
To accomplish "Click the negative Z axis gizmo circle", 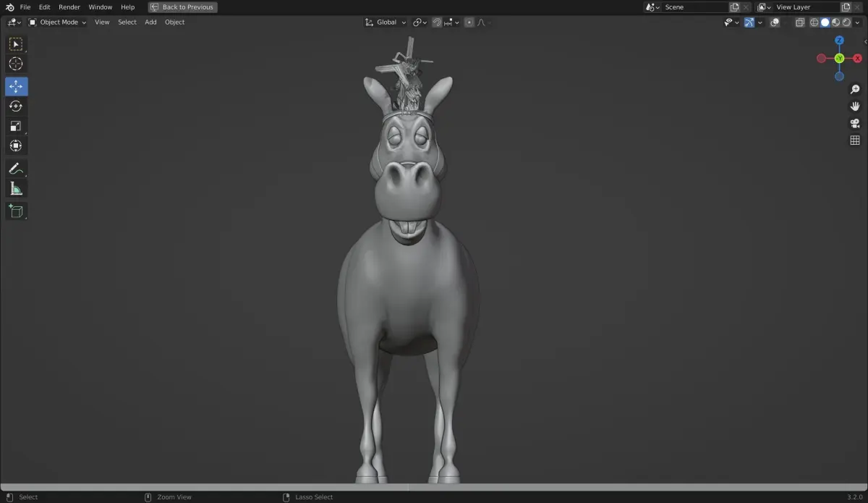I will [839, 76].
